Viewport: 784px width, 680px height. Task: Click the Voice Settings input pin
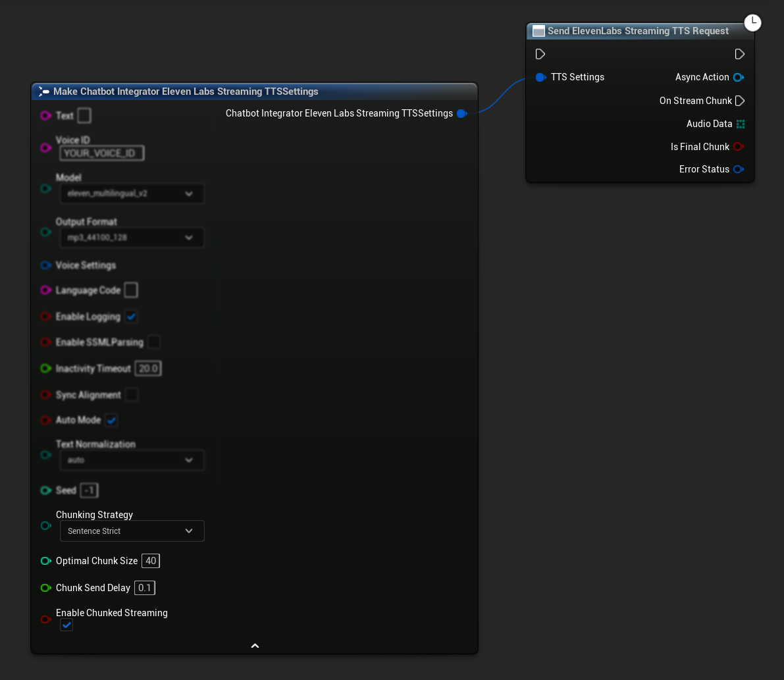coord(45,265)
